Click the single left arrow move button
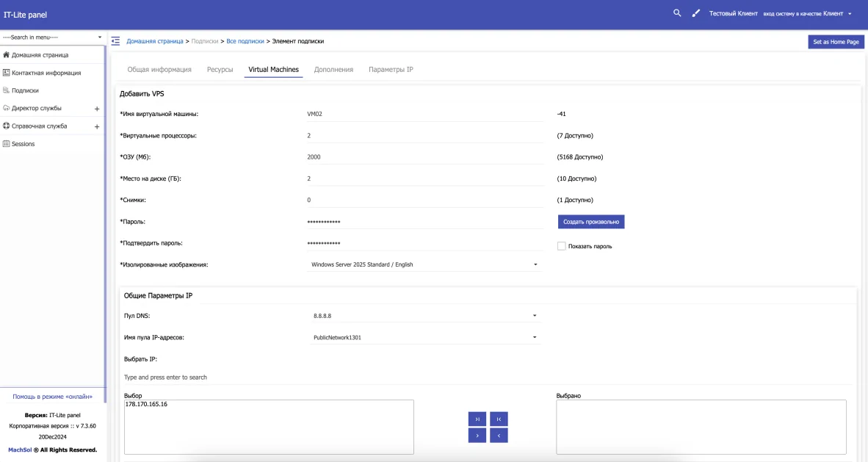 click(499, 436)
